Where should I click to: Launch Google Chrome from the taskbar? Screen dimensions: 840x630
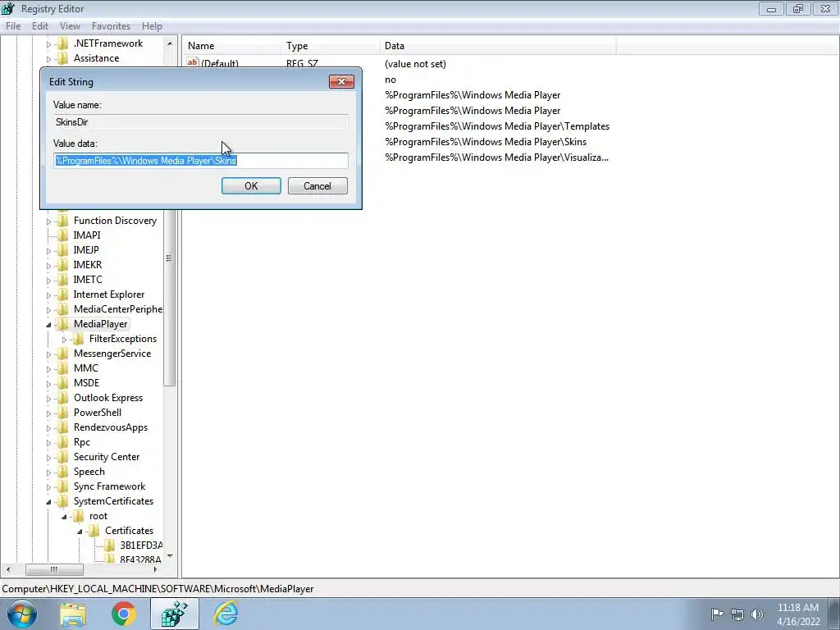(124, 614)
